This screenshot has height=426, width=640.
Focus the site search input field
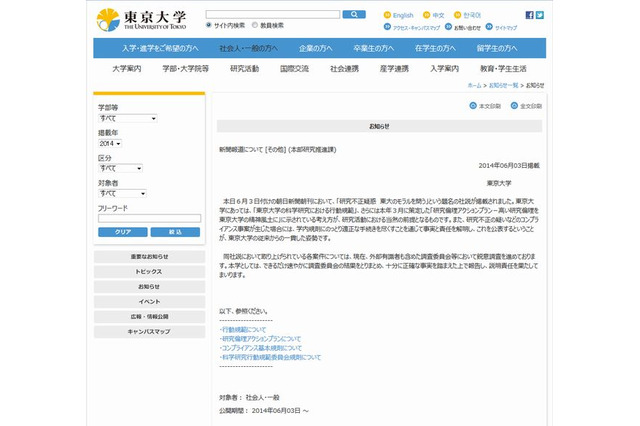click(273, 15)
